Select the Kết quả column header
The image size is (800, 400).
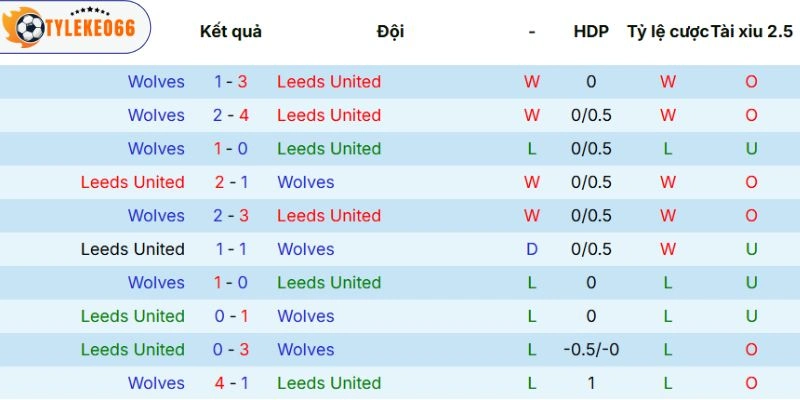(231, 31)
